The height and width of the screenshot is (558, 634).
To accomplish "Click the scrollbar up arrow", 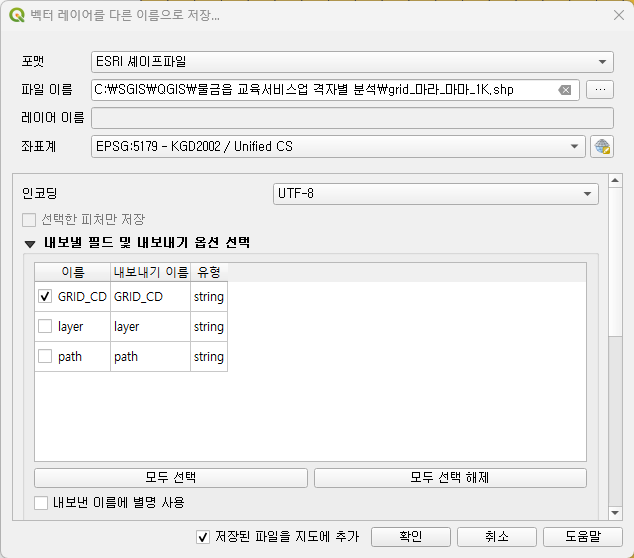I will coord(615,180).
